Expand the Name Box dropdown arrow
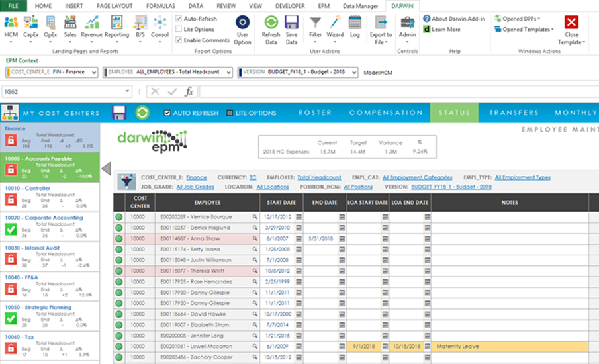The image size is (599, 364). pos(127,91)
